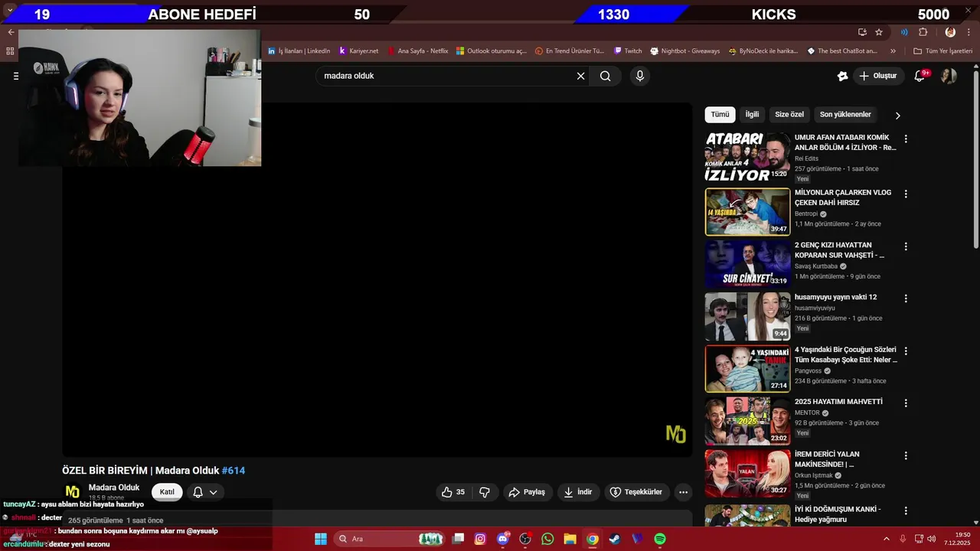Open Sur Cinayeti video thumbnail
The height and width of the screenshot is (551, 980).
pos(747,264)
